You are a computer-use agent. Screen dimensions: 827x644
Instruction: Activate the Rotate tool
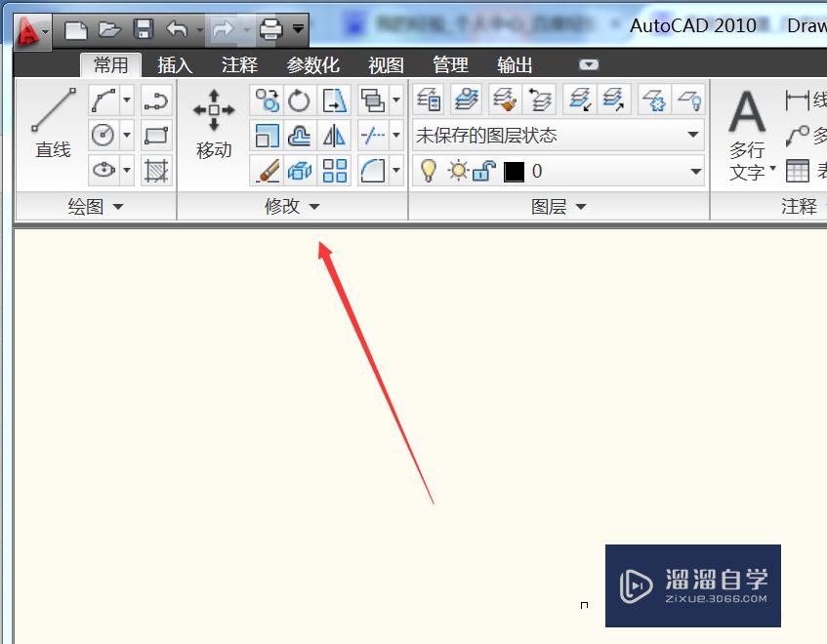pyautogui.click(x=298, y=100)
